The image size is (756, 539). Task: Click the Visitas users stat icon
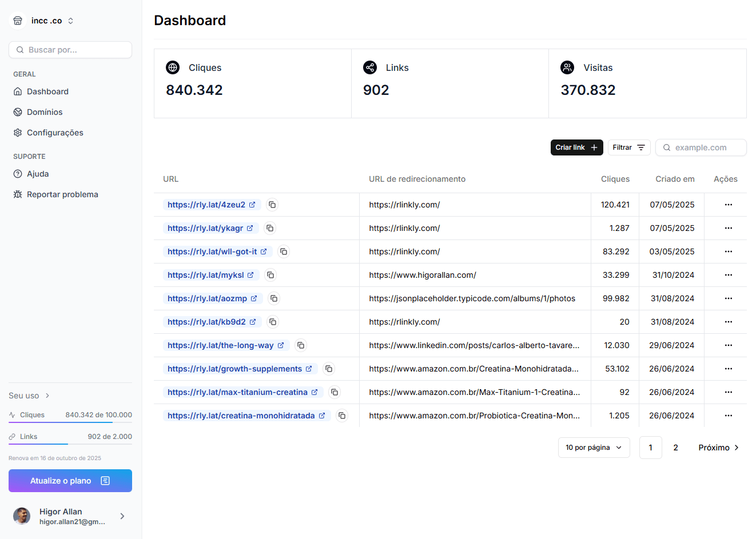(x=567, y=67)
